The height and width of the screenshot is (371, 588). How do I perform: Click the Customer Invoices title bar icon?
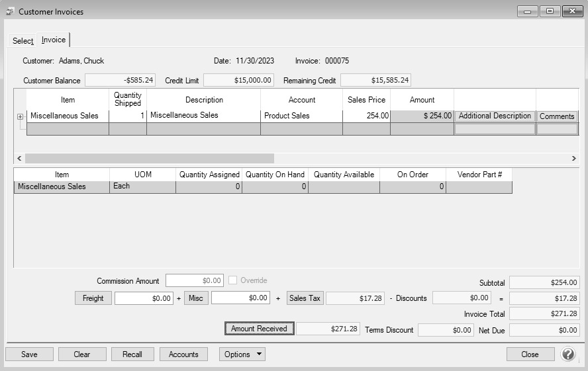tap(10, 11)
